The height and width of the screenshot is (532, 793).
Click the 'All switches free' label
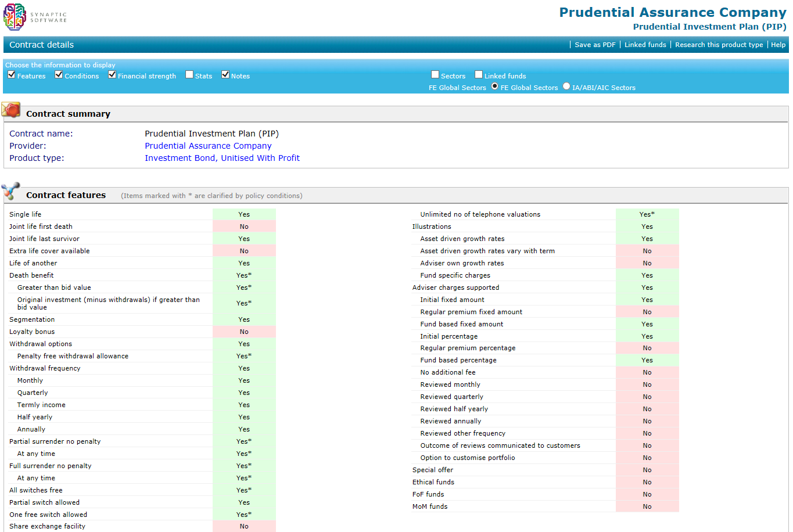35,490
